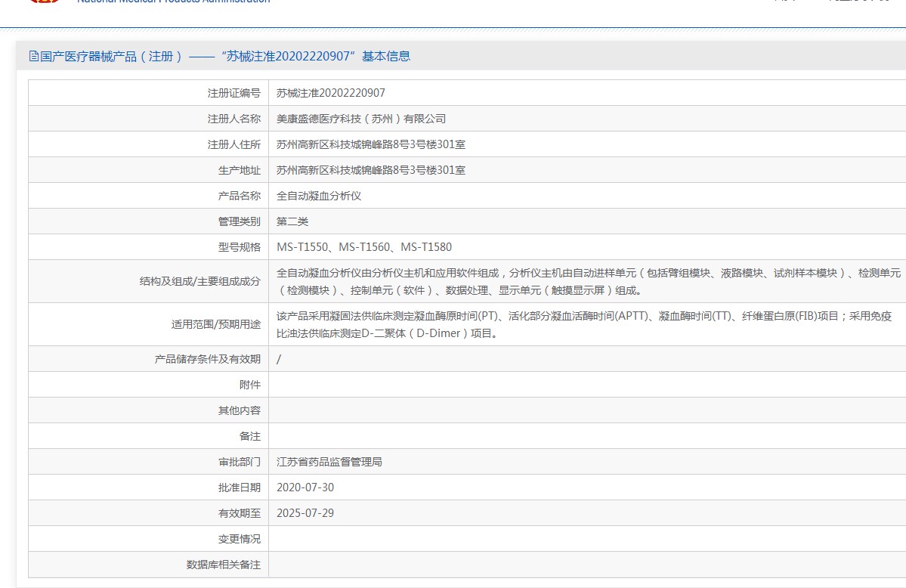Click the approval date 2020-07-30
906x588 pixels.
pos(305,487)
